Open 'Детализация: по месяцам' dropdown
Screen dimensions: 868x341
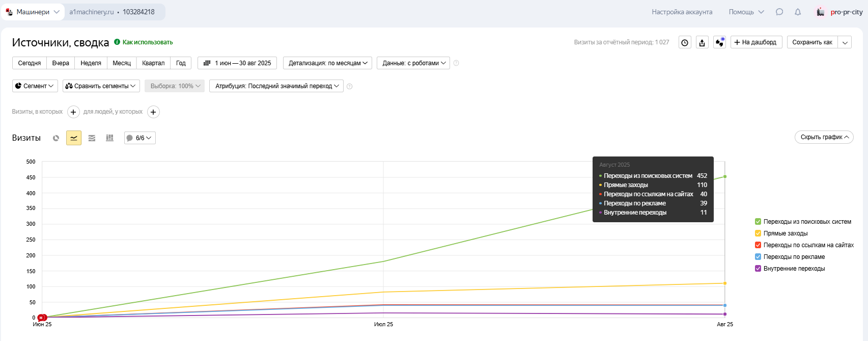327,63
